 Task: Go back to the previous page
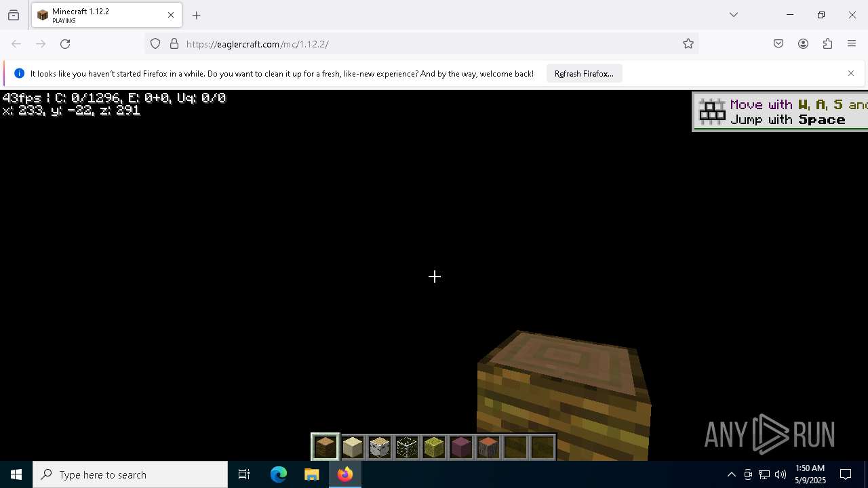coord(16,44)
